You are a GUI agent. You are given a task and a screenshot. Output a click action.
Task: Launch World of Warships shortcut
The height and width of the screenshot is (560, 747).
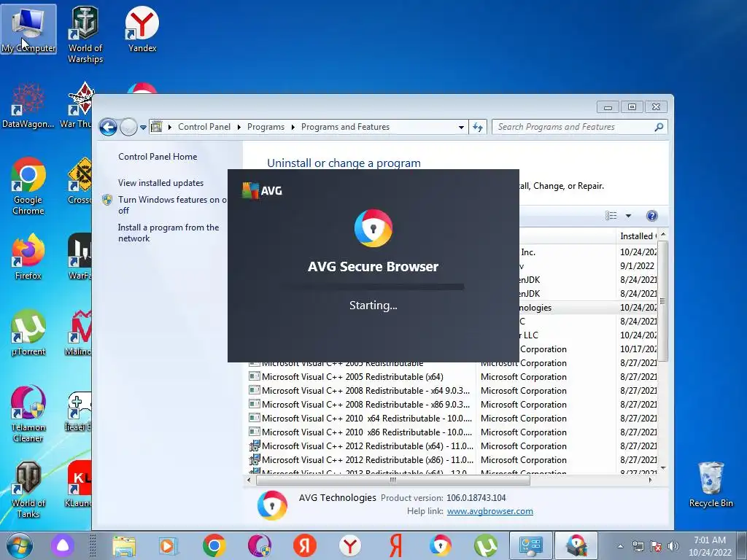[x=85, y=35]
